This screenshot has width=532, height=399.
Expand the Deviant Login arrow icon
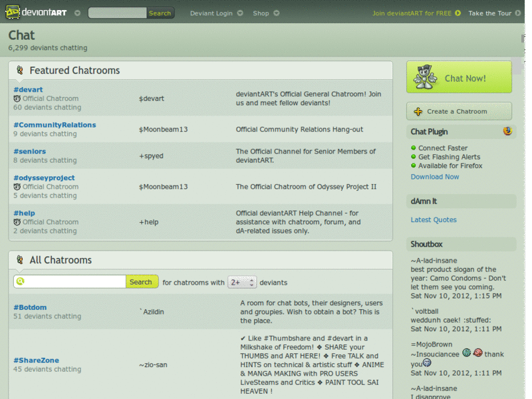tap(240, 13)
